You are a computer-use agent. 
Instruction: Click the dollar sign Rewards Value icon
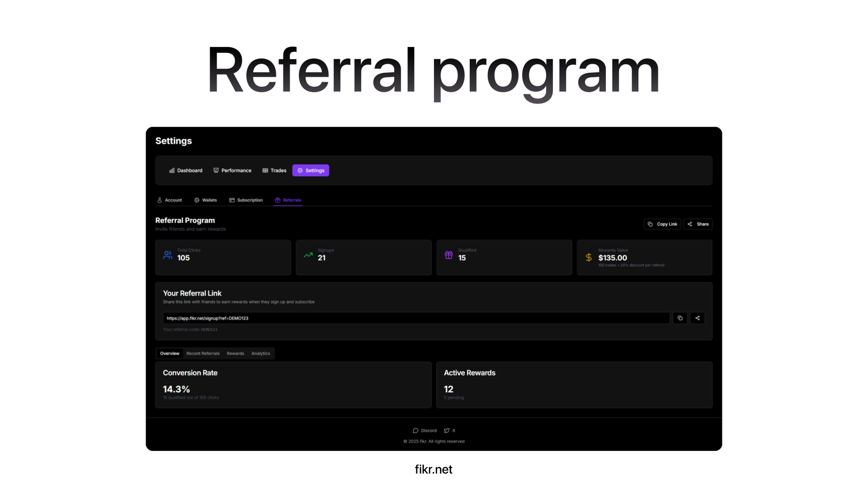pyautogui.click(x=589, y=257)
